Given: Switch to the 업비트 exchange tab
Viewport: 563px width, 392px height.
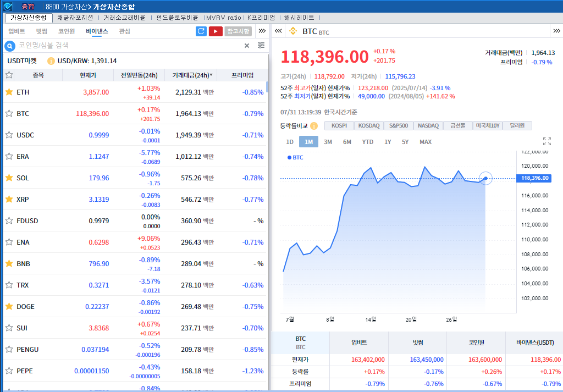Looking at the screenshot, I should click(16, 31).
